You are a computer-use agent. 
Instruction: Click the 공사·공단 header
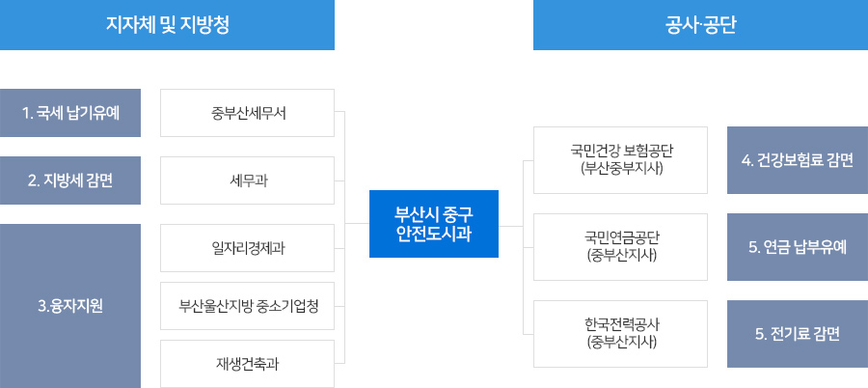700,25
